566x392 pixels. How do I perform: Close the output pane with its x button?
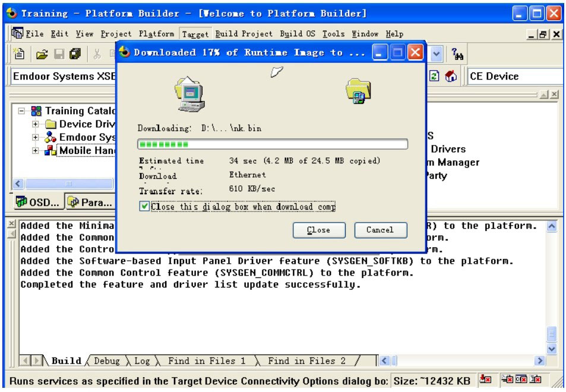[x=11, y=223]
